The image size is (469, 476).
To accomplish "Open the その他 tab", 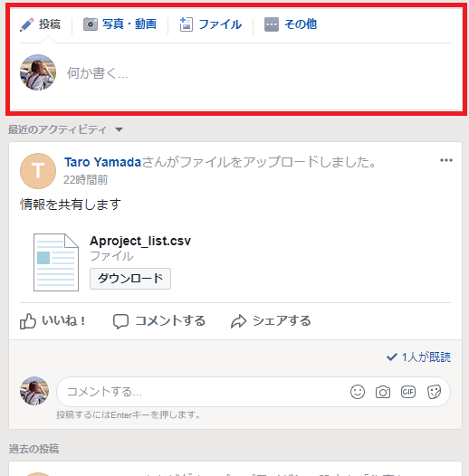I will pyautogui.click(x=291, y=24).
